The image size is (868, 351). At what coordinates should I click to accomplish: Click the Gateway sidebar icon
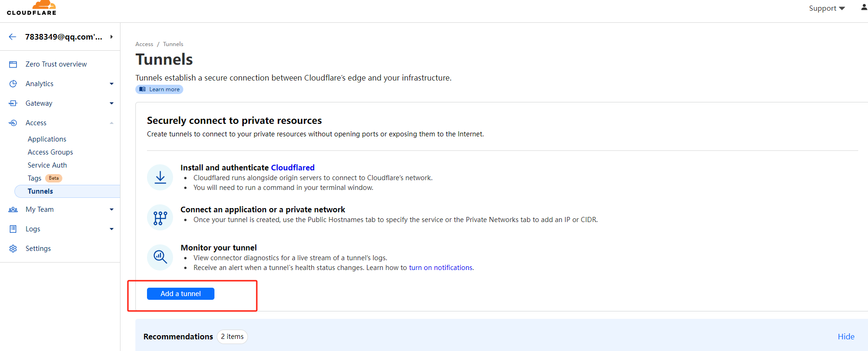click(x=13, y=103)
